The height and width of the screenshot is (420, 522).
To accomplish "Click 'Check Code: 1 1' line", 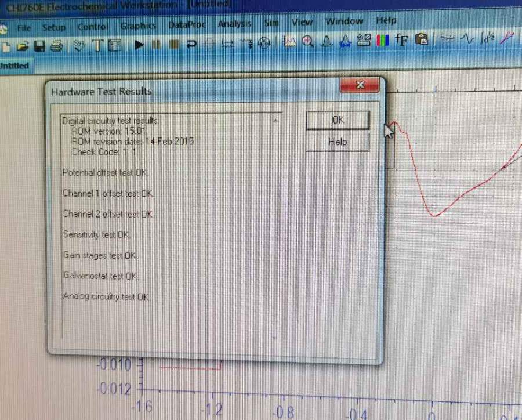I will [104, 152].
